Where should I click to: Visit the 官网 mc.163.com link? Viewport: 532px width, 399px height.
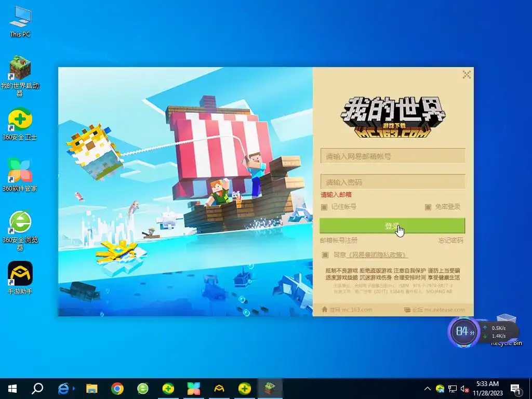tap(347, 310)
